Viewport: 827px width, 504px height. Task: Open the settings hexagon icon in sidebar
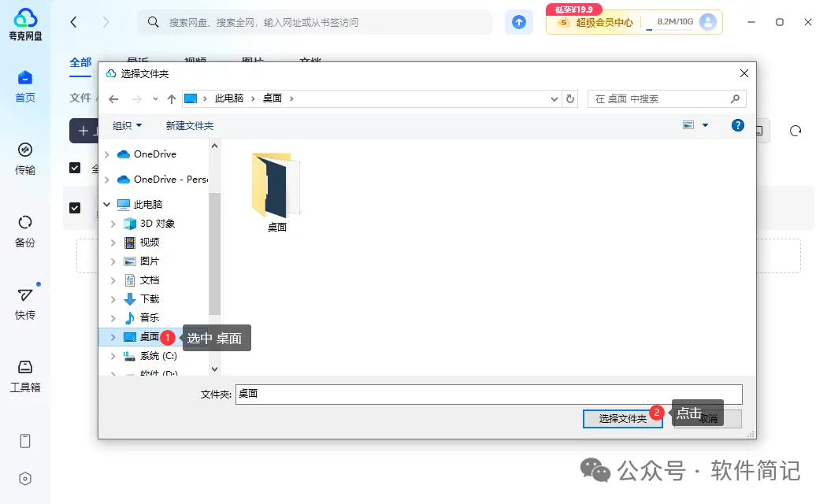point(24,479)
